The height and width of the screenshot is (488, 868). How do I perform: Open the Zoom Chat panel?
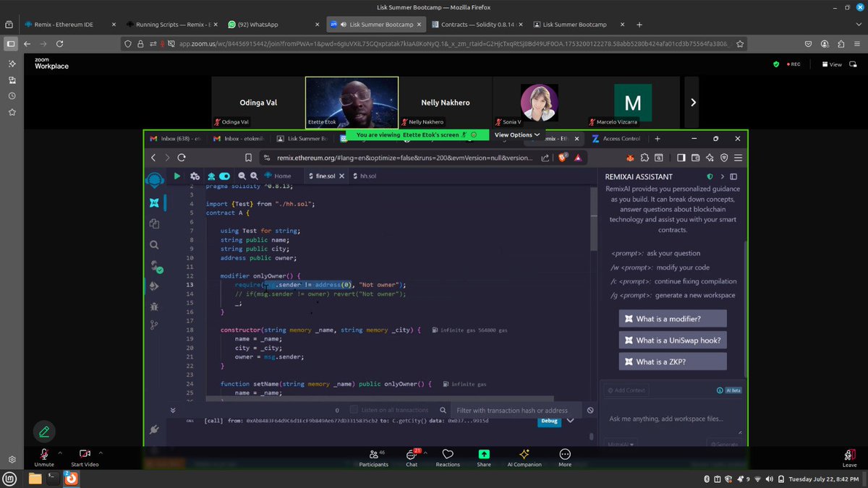point(412,458)
